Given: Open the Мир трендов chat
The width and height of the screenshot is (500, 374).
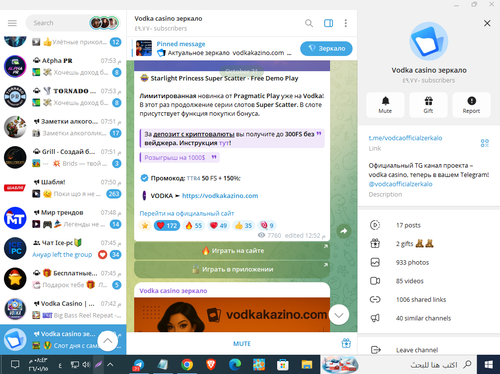Looking at the screenshot, I should tap(63, 218).
